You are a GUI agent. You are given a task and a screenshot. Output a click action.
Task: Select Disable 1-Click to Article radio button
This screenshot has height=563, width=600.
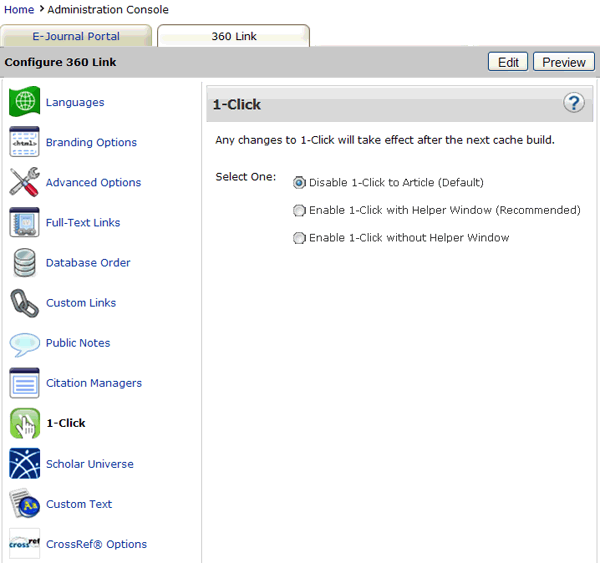tap(299, 183)
